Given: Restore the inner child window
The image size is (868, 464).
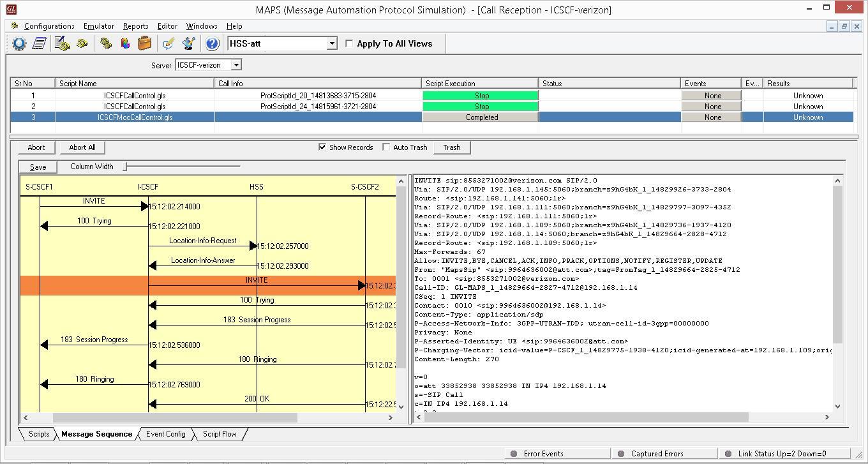Looking at the screenshot, I should pos(844,26).
